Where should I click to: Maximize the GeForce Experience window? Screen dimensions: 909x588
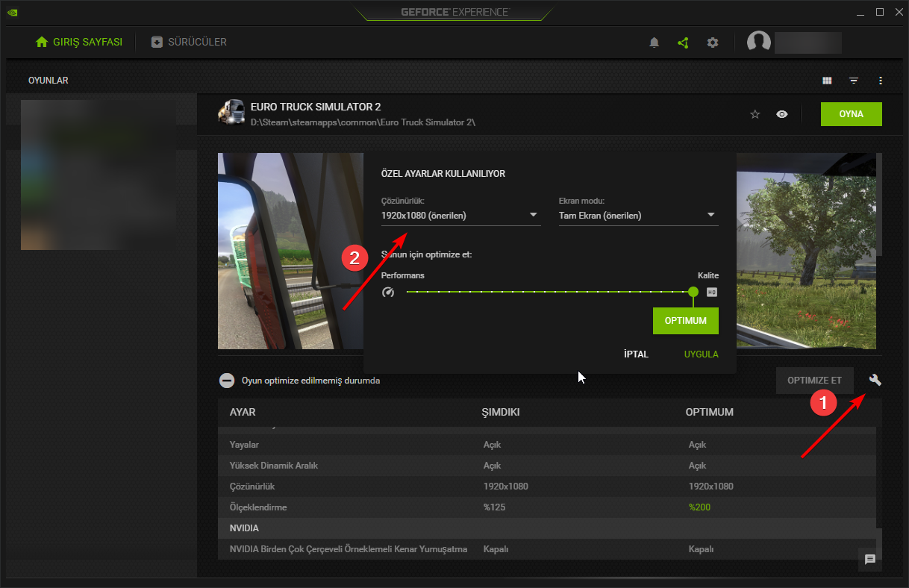tap(880, 12)
